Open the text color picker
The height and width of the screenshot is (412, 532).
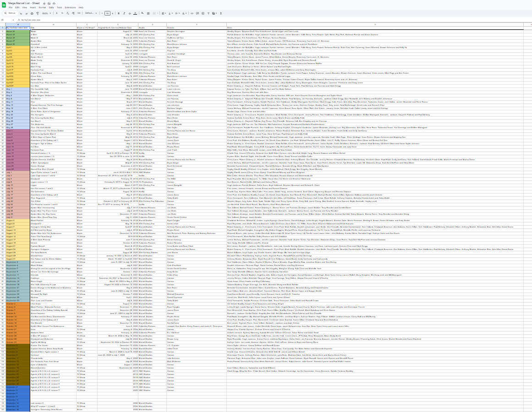[135, 13]
